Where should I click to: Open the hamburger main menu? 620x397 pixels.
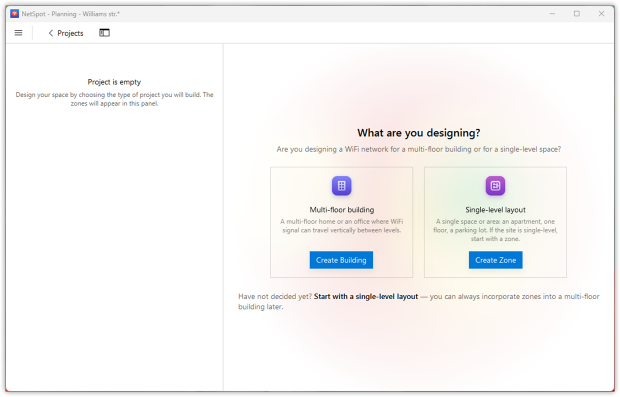pos(18,33)
